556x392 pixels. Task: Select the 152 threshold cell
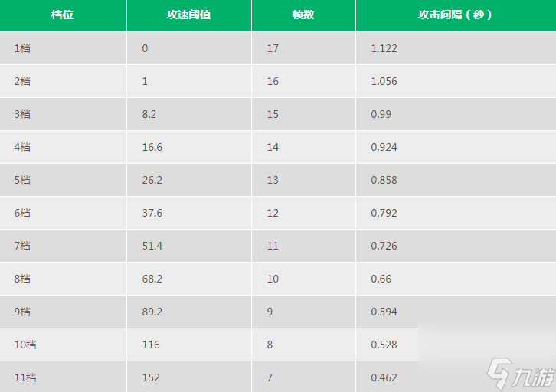(x=151, y=377)
